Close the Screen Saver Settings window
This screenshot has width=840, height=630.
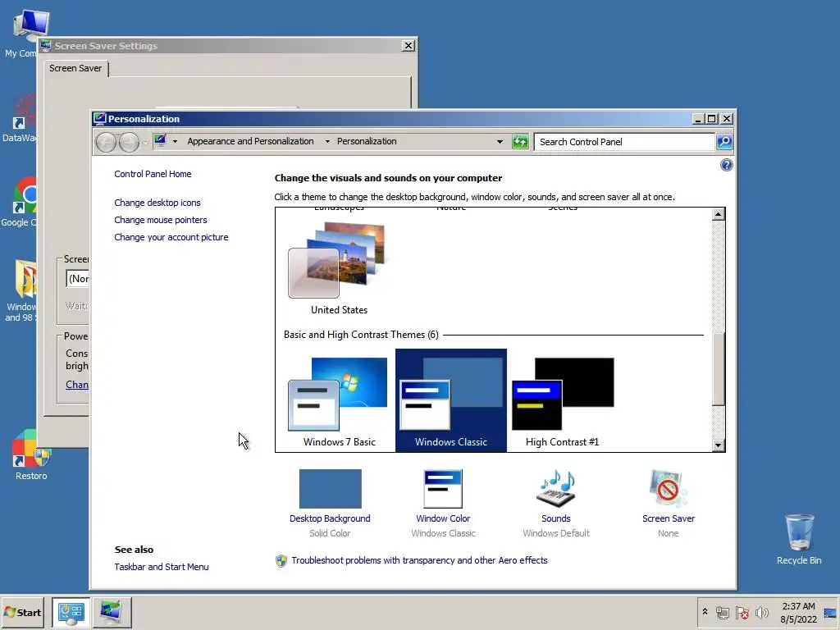(x=409, y=46)
